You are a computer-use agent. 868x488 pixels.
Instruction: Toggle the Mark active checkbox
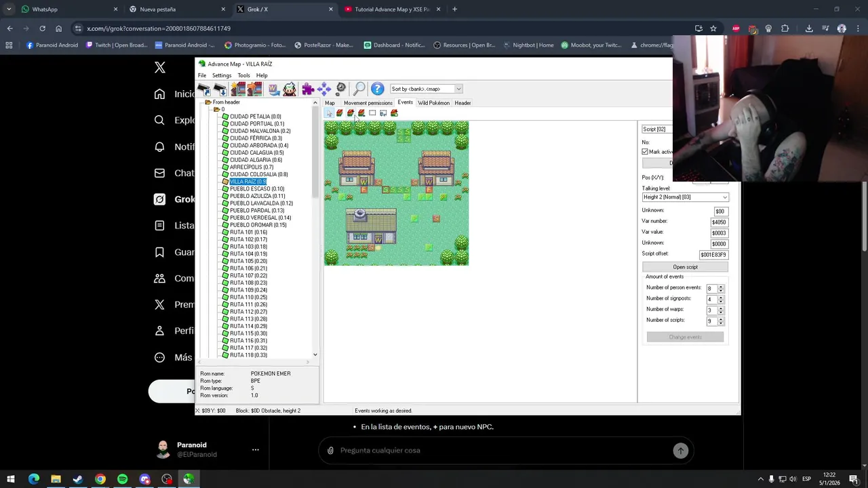tap(645, 152)
